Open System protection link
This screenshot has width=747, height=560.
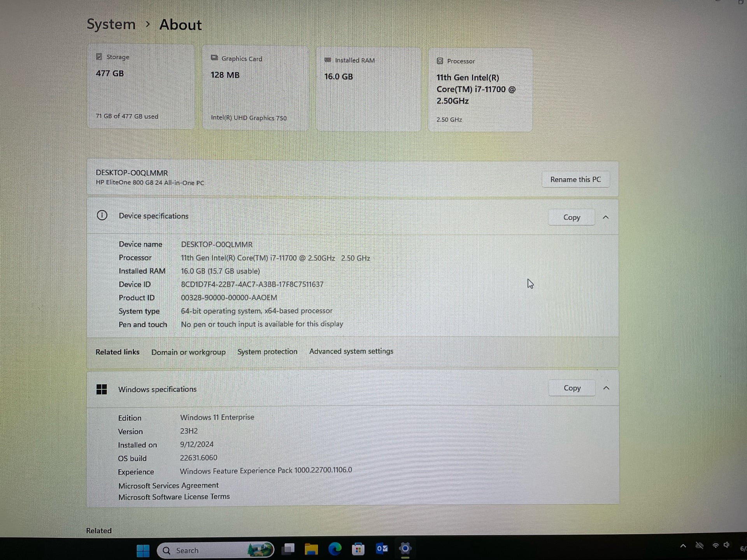[x=267, y=352]
